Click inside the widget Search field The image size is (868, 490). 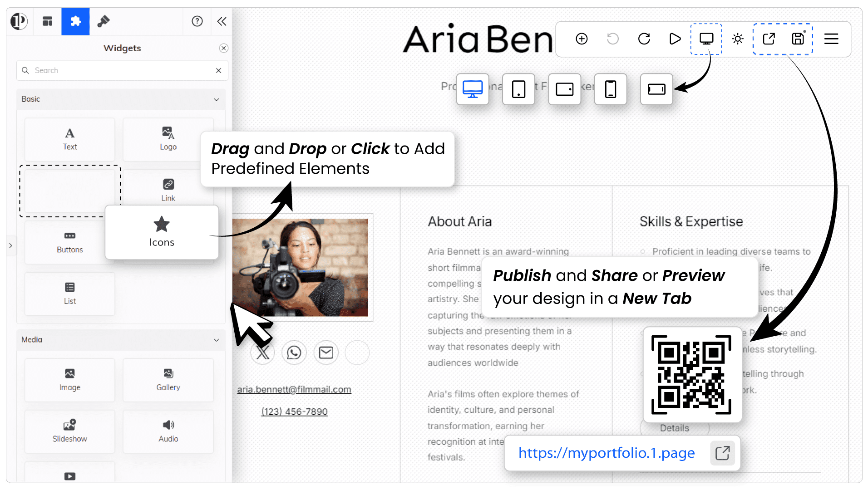(113, 70)
